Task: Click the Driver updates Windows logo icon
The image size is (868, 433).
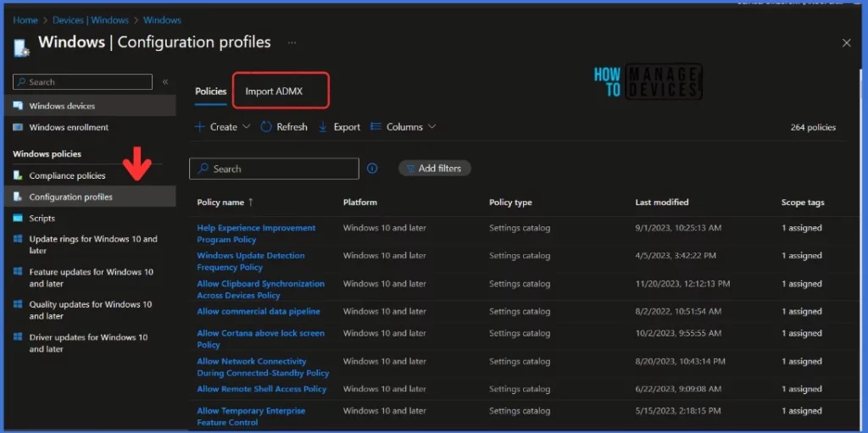Action: click(x=18, y=337)
